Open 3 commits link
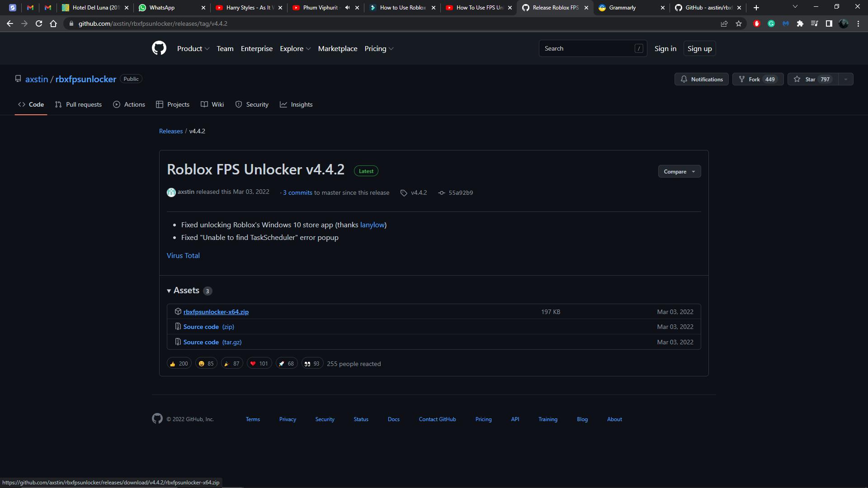 (297, 192)
